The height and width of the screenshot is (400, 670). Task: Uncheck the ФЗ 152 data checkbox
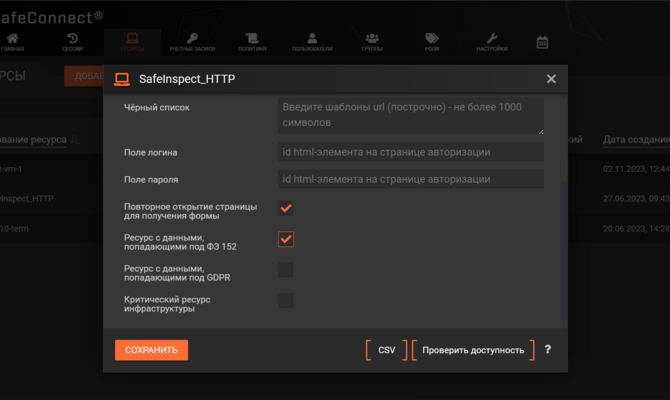(286, 239)
